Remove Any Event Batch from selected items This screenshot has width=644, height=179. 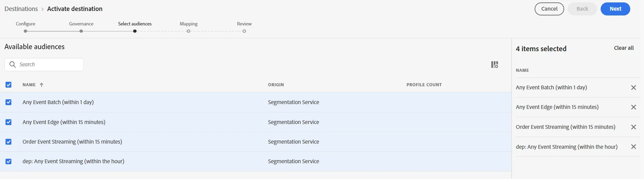[633, 88]
